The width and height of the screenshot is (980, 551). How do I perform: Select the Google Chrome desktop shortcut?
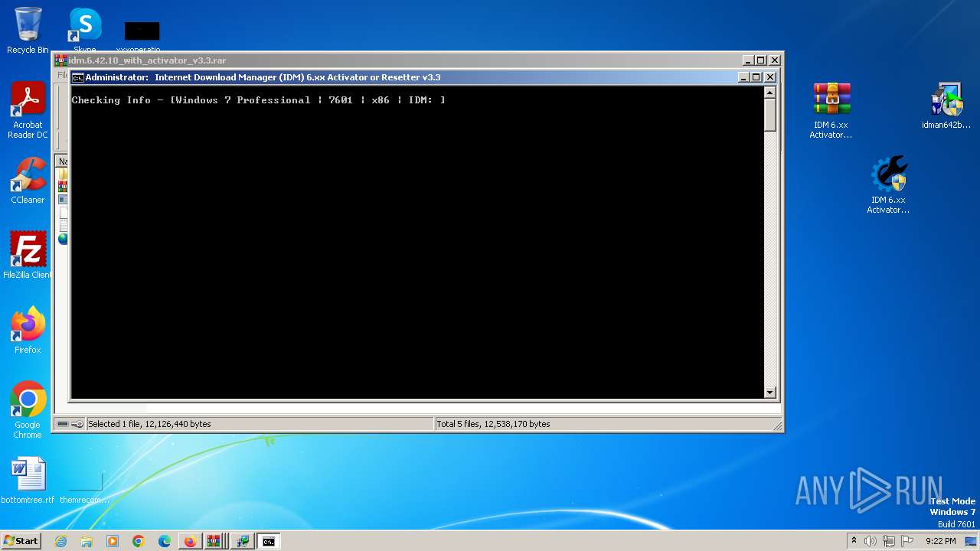pos(28,410)
